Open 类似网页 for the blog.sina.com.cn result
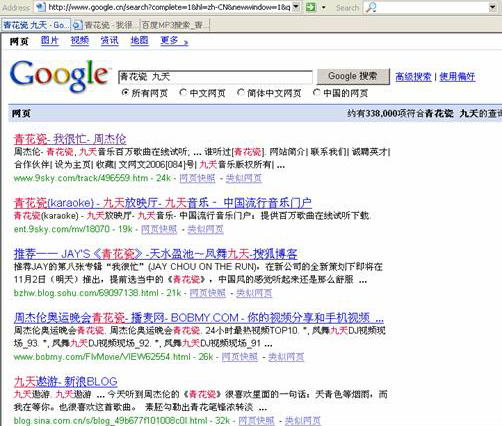502x426 pixels. pyautogui.click(x=303, y=421)
